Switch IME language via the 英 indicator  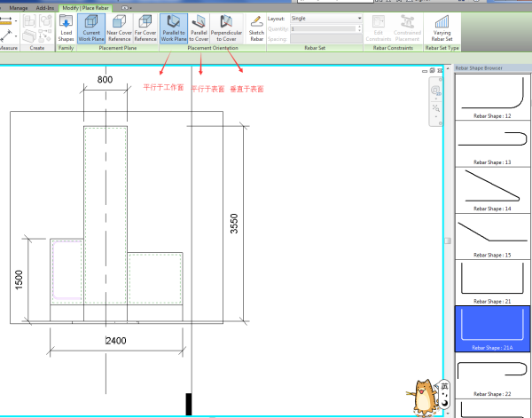[444, 386]
